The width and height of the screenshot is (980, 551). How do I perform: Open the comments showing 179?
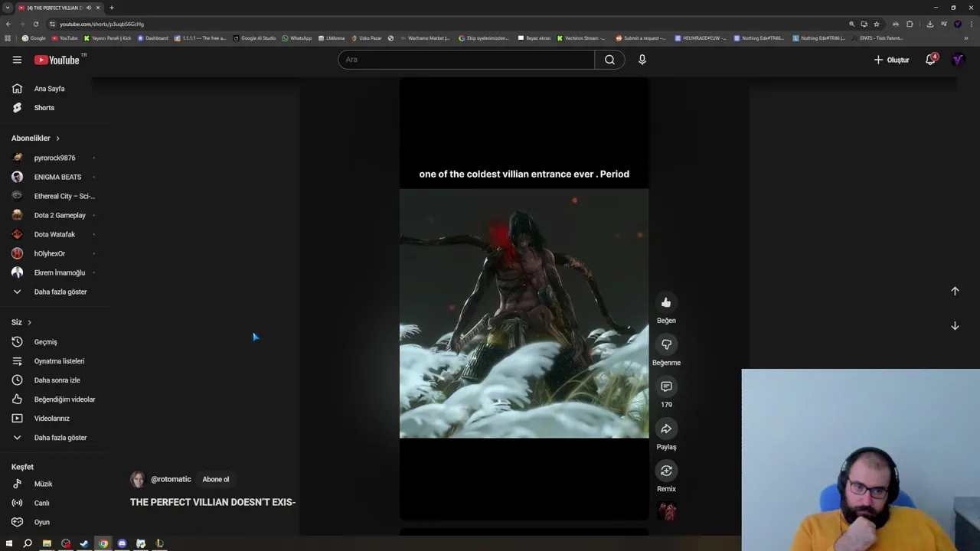tap(666, 386)
